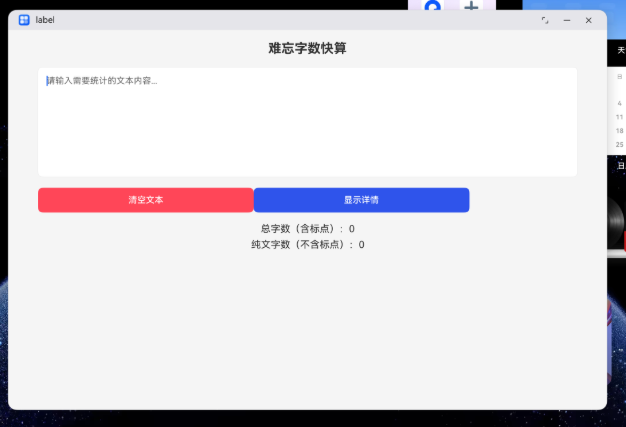
Task: Click the 清空文本 red button
Action: pos(146,200)
